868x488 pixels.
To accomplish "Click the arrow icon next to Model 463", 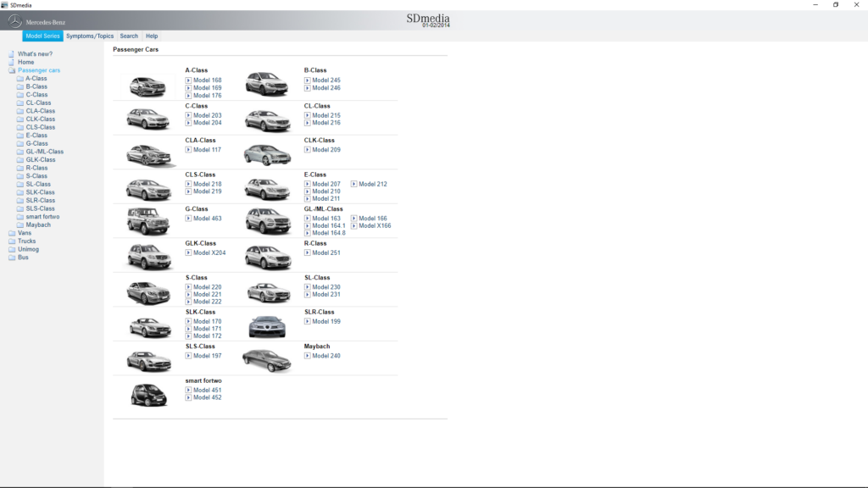I will tap(188, 219).
